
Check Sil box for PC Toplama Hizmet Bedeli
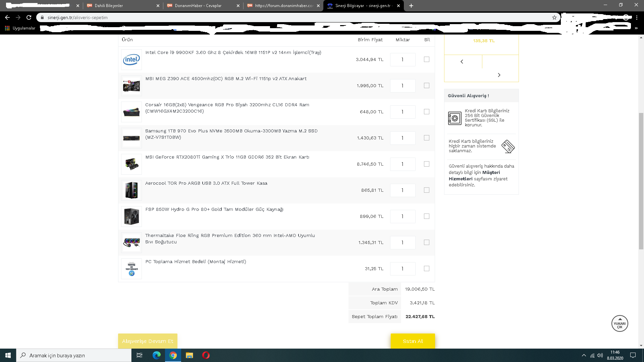(427, 268)
